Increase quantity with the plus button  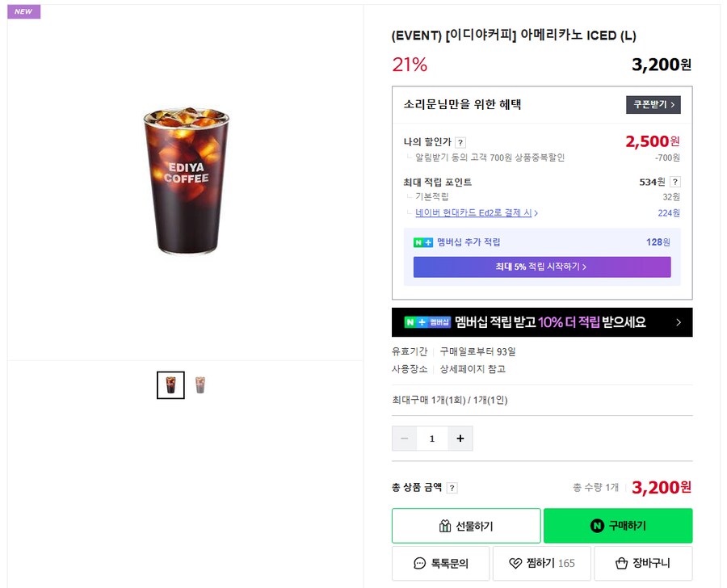[x=460, y=438]
